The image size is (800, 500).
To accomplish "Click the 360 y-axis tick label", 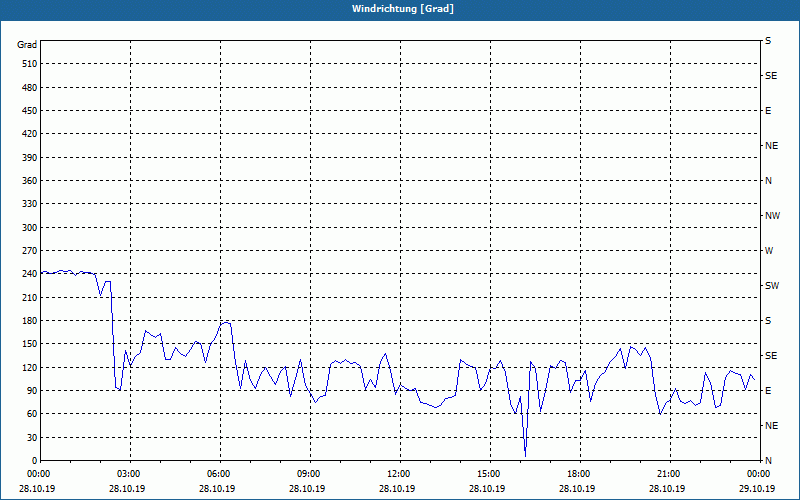I will click(x=30, y=181).
